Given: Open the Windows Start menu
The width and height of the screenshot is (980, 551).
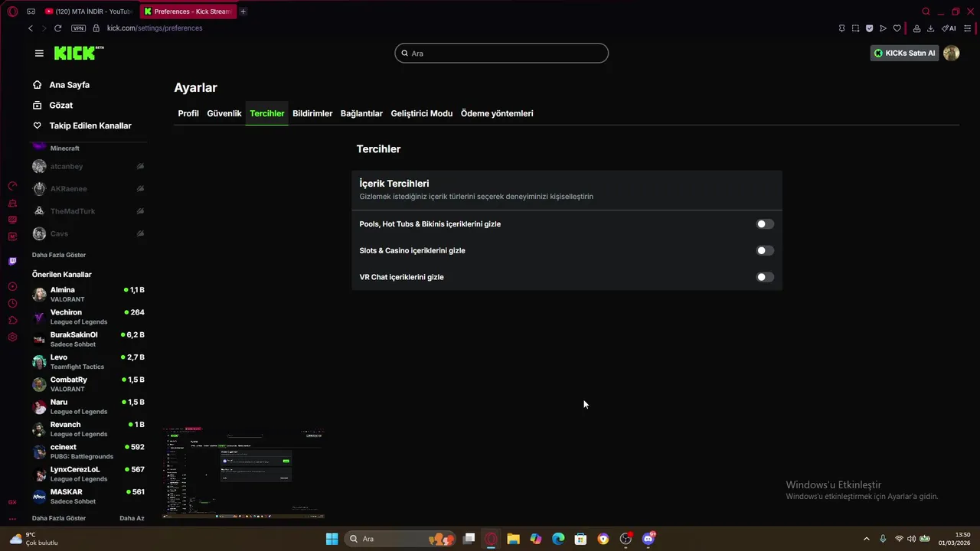Looking at the screenshot, I should point(332,539).
